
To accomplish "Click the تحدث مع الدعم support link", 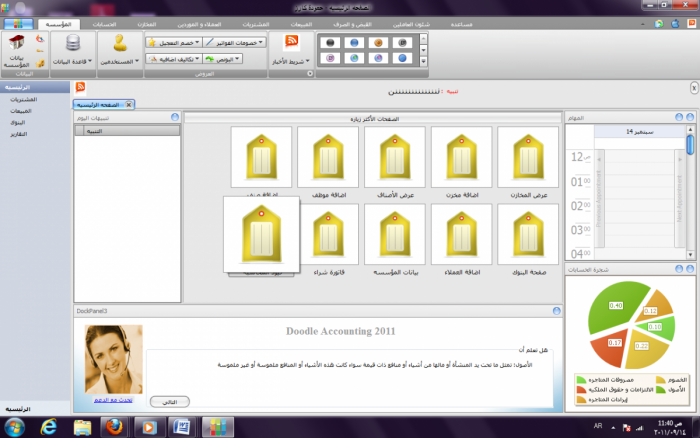I will (113, 400).
